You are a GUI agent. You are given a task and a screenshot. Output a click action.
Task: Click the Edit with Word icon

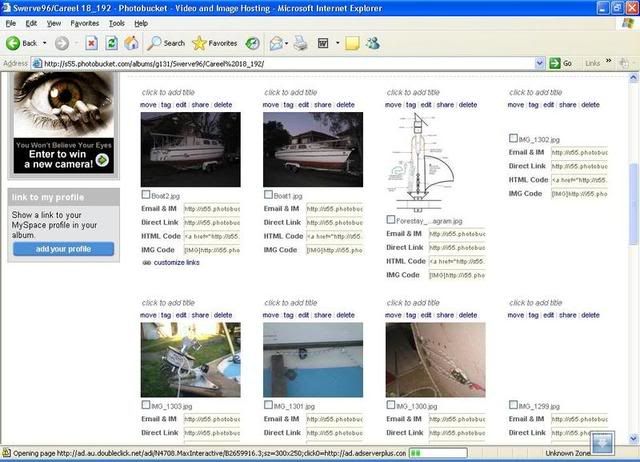pyautogui.click(x=323, y=43)
